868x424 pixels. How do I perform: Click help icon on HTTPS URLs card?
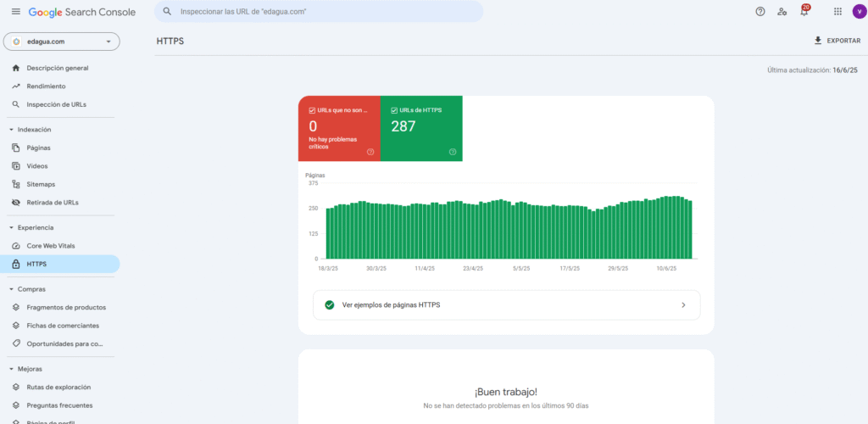click(453, 152)
